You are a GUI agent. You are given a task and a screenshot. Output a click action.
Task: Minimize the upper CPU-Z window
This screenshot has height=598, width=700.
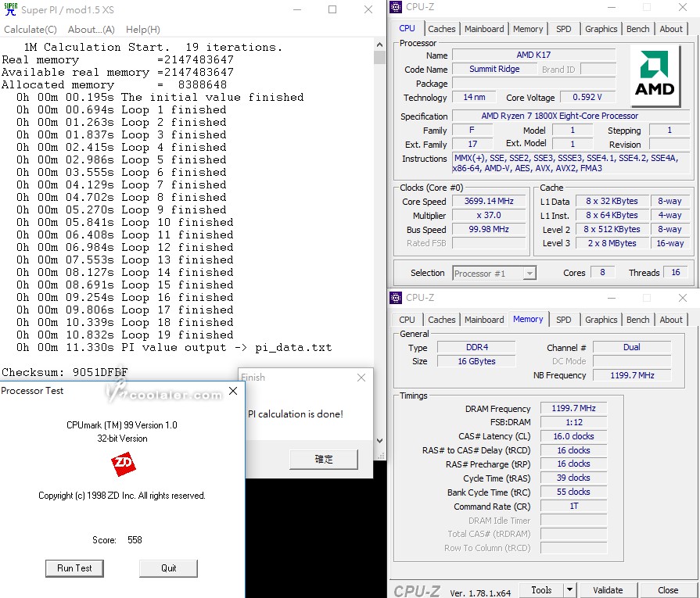[x=612, y=7]
